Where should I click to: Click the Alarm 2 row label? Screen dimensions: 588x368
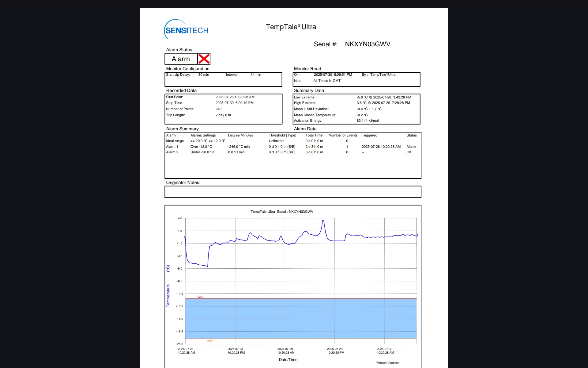click(172, 152)
